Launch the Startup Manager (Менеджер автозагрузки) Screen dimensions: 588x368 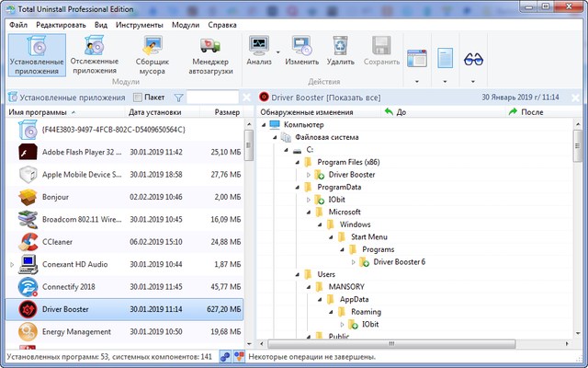pyautogui.click(x=212, y=54)
